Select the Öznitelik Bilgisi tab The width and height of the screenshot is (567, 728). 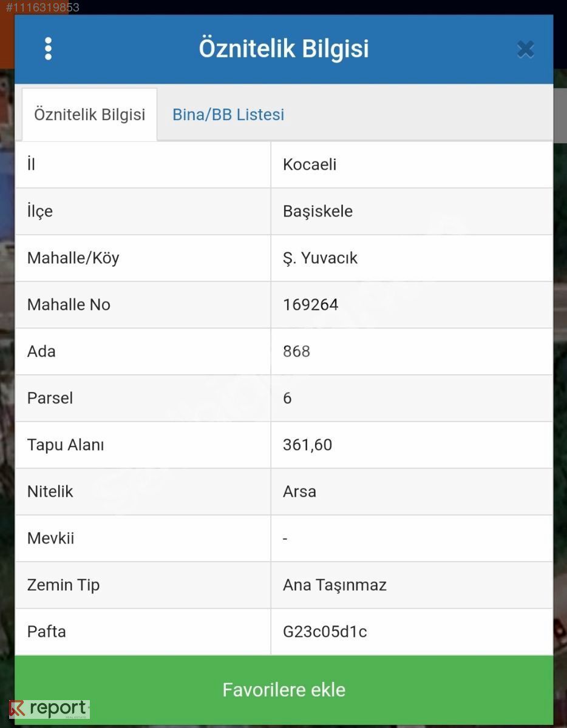click(90, 115)
